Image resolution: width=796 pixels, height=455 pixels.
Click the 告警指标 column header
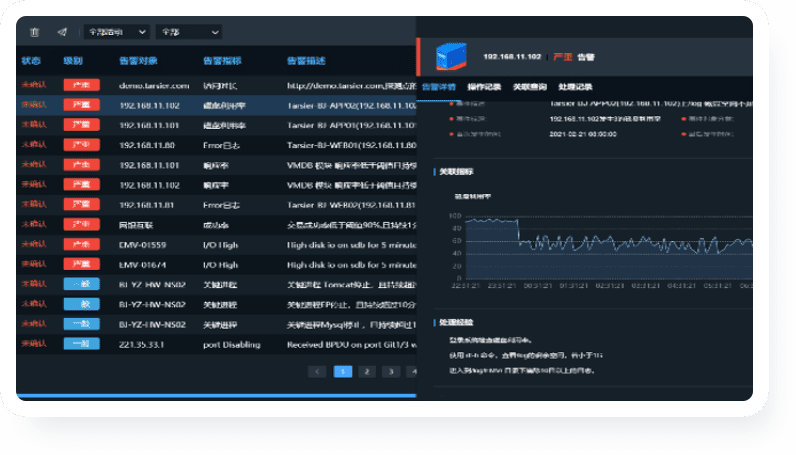222,61
